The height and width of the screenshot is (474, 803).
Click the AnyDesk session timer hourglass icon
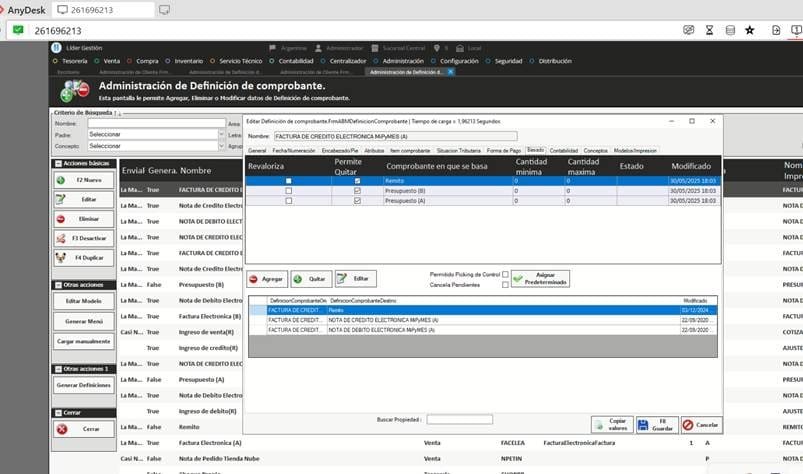click(709, 30)
